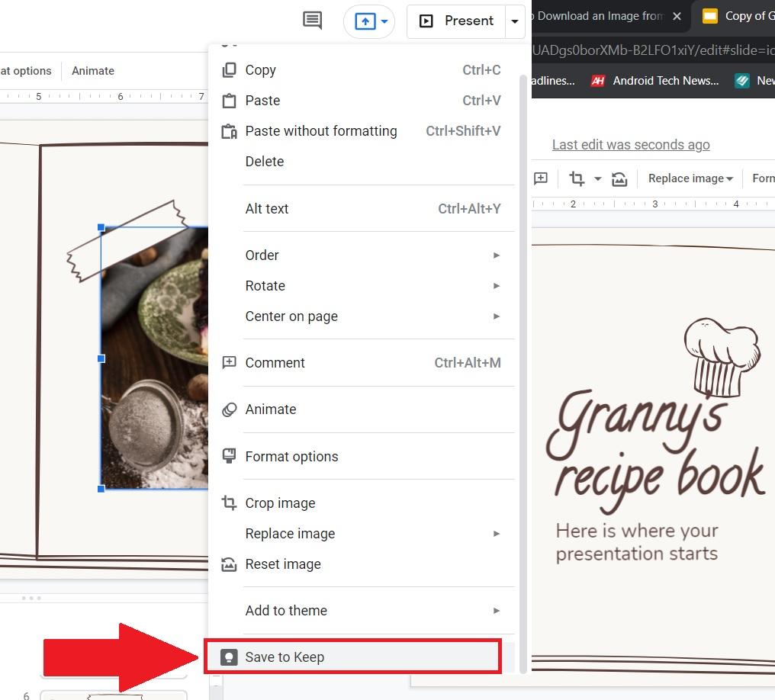The height and width of the screenshot is (700, 775).
Task: Open the comment history icon
Action: click(312, 21)
